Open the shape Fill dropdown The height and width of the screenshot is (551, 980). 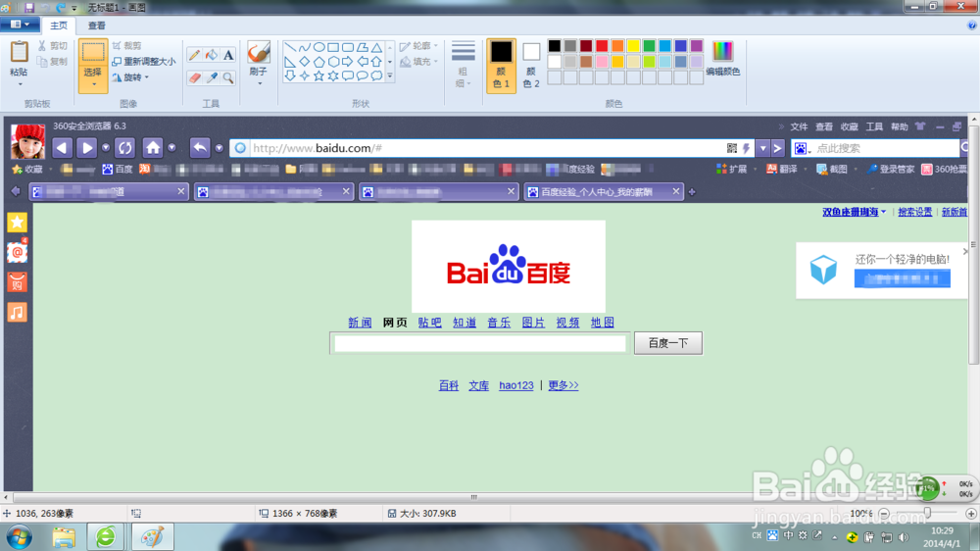(x=418, y=62)
